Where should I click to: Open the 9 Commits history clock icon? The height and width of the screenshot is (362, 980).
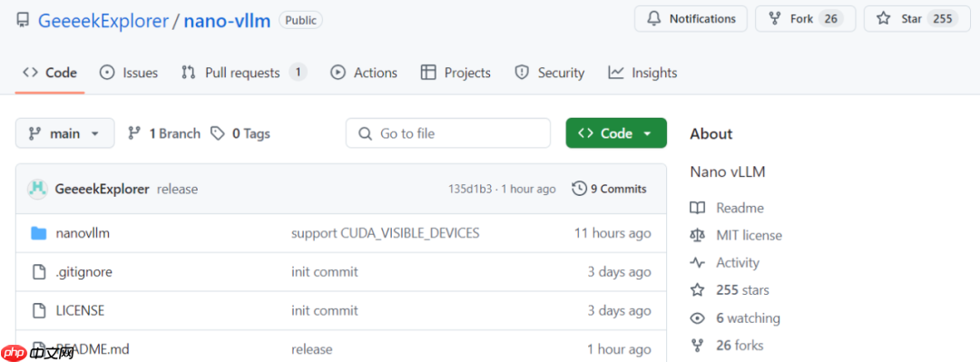coord(579,188)
